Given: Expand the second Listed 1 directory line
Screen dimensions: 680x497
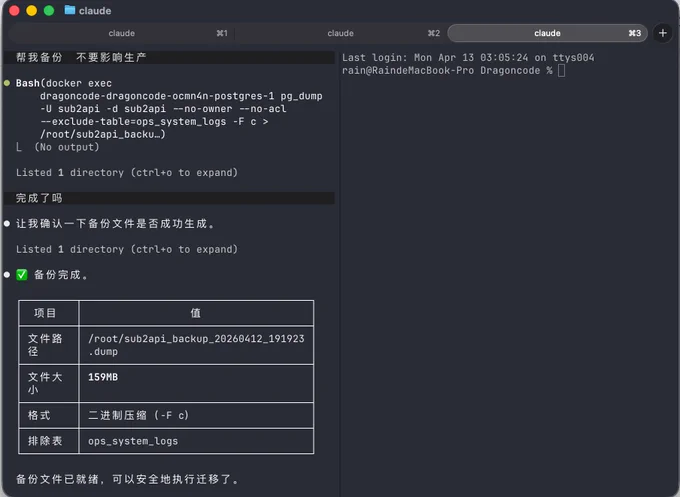Looking at the screenshot, I should click(x=127, y=249).
